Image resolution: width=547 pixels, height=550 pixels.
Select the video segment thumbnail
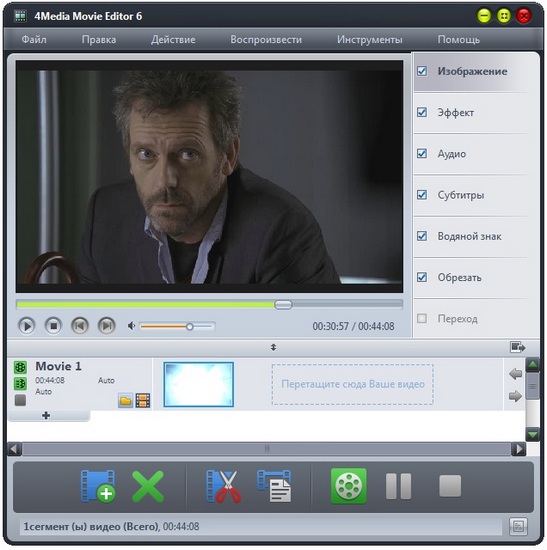point(199,384)
